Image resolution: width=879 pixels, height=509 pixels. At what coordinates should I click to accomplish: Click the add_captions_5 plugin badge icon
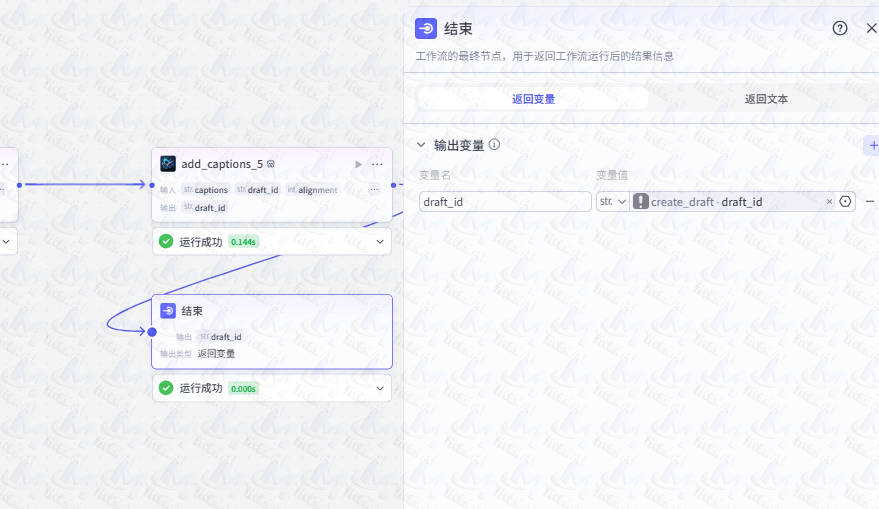click(x=271, y=164)
